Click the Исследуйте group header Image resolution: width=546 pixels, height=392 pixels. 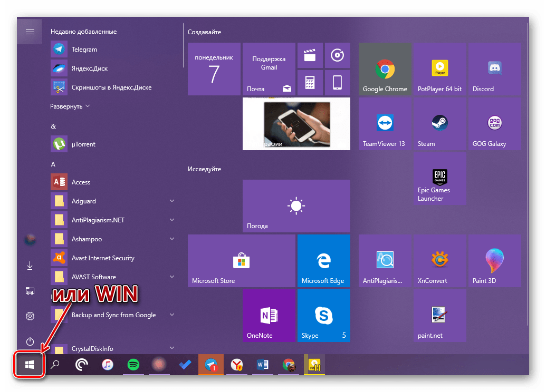(x=204, y=169)
